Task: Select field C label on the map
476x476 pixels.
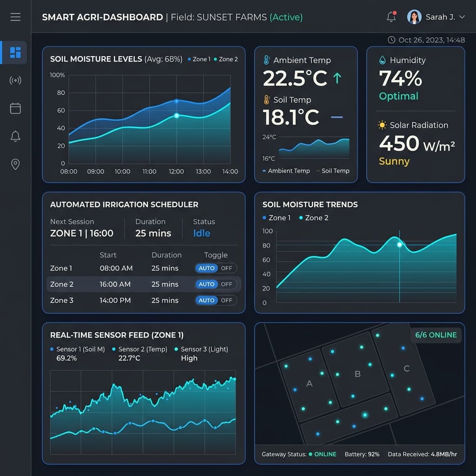Action: 406,369
